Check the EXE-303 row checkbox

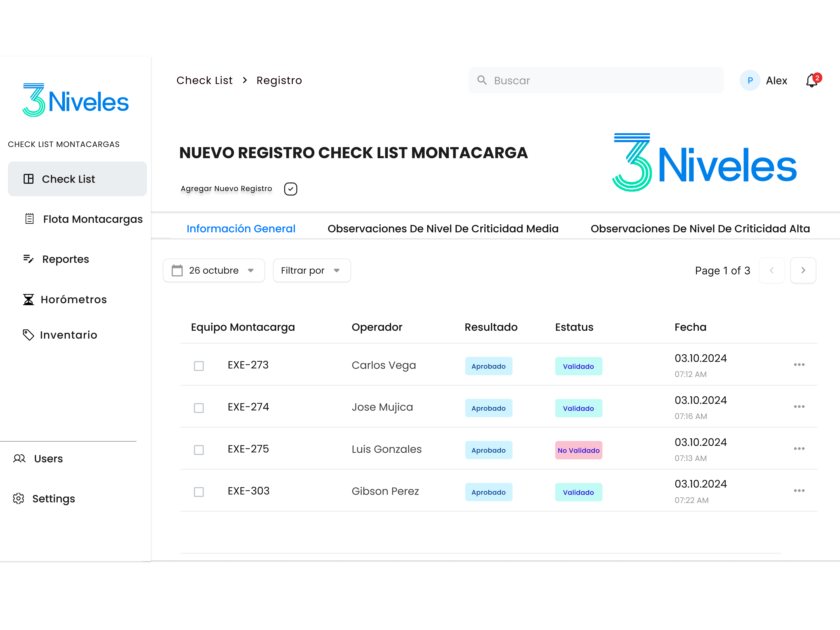pos(199,492)
